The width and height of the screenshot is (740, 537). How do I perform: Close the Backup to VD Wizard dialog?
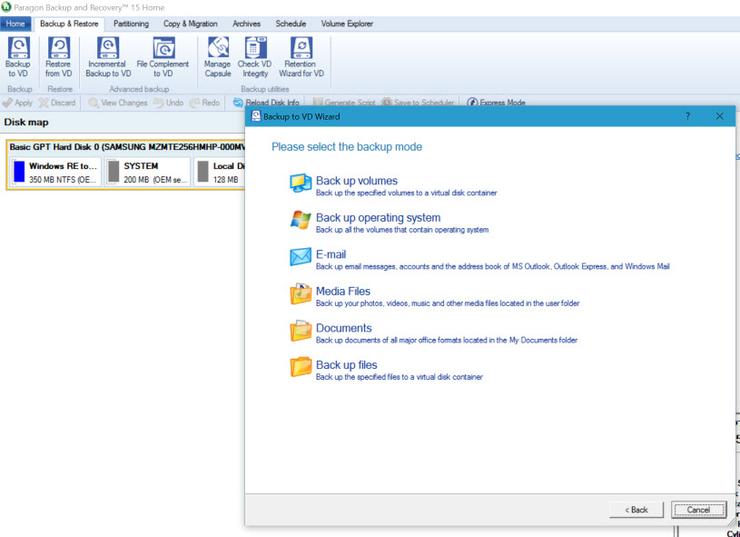click(x=719, y=116)
